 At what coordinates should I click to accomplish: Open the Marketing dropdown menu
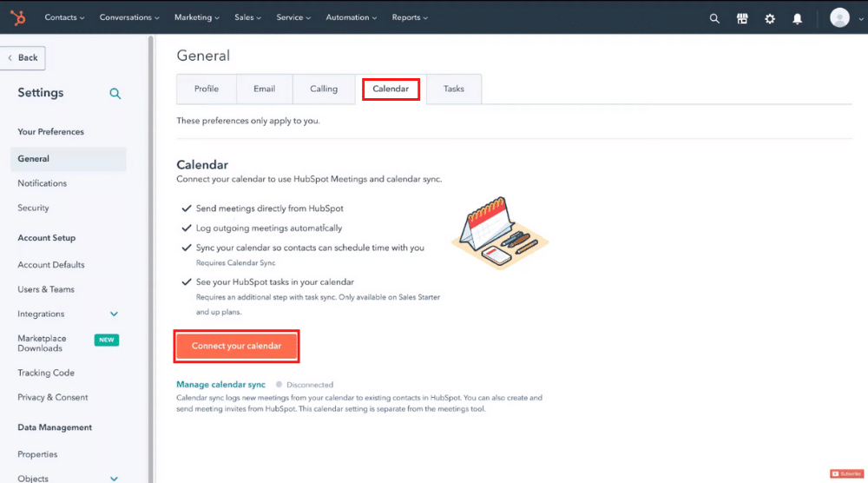[197, 17]
